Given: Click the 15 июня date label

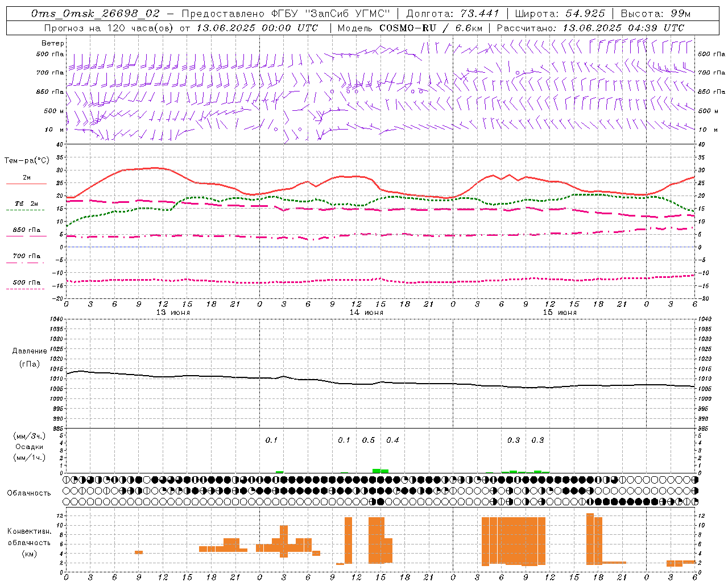Looking at the screenshot, I should coord(560,313).
